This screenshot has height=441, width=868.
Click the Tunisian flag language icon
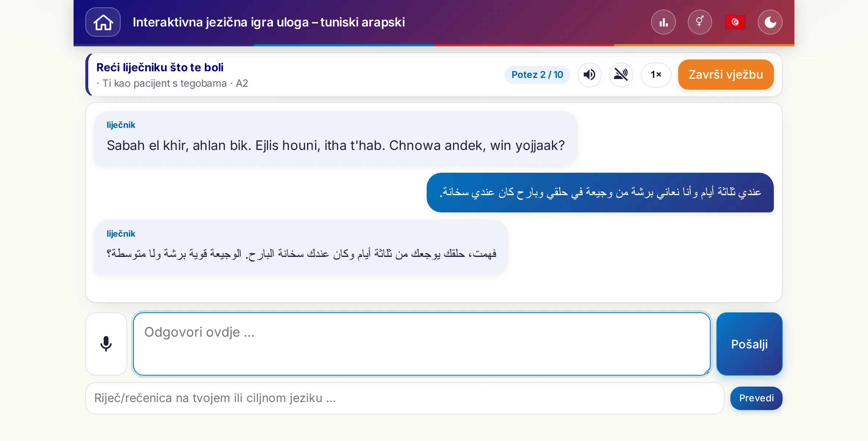click(x=735, y=22)
